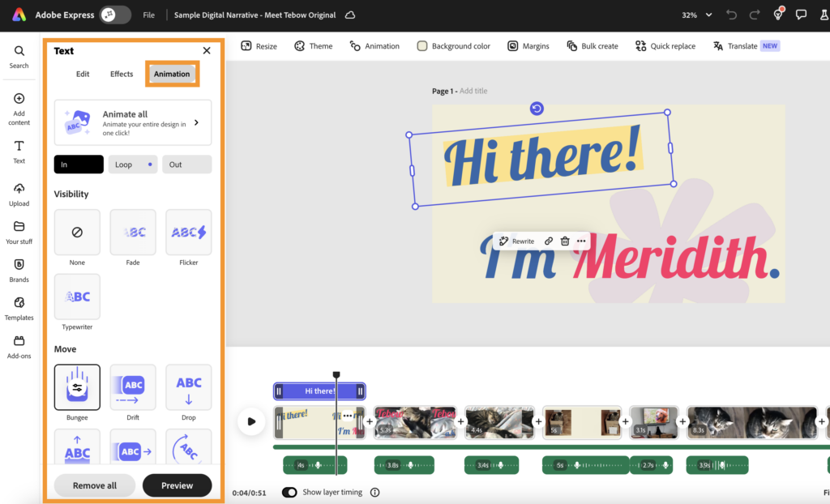Viewport: 830px width, 504px height.
Task: Play the video timeline
Action: (251, 421)
